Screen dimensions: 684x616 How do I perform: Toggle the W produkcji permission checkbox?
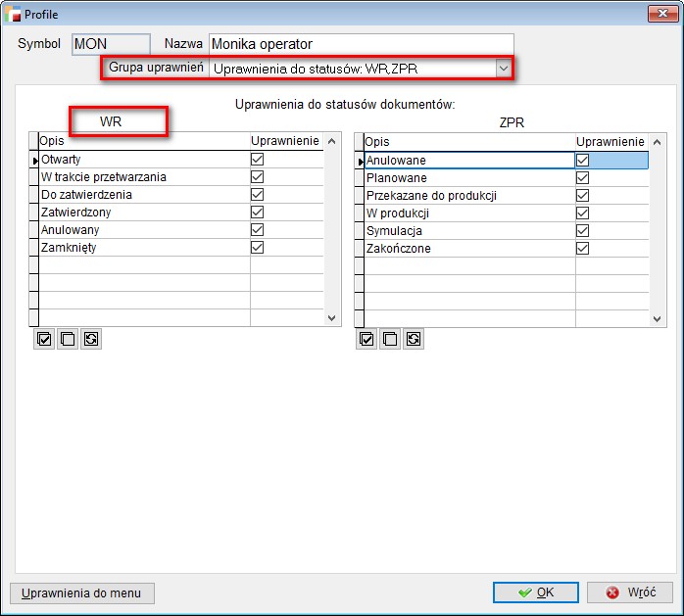coord(583,213)
